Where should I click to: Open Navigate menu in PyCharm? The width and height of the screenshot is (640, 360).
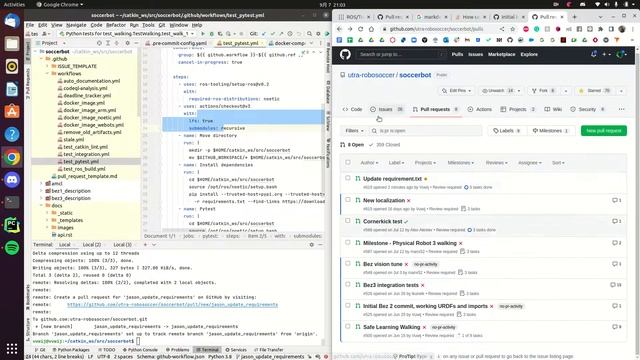76,25
